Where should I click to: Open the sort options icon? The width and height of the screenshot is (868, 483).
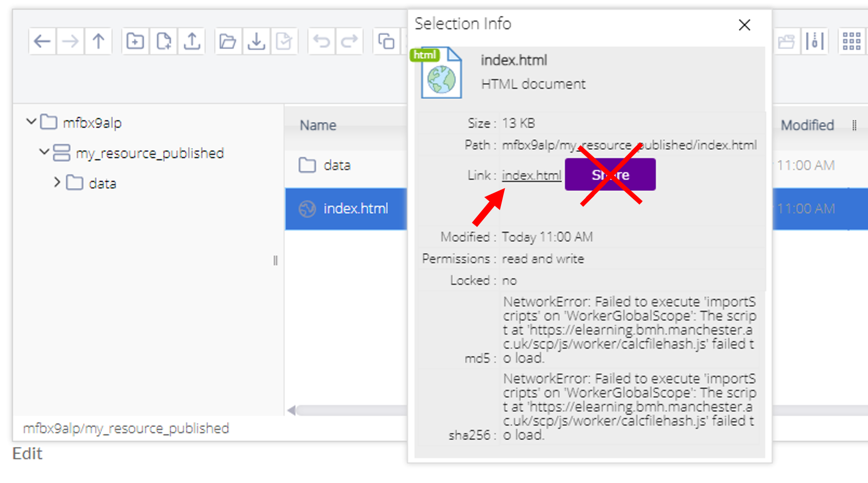pos(814,41)
